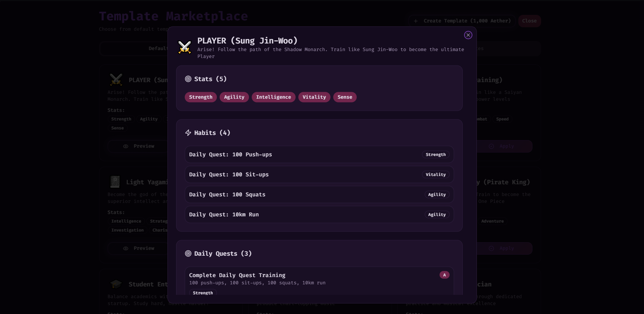Switch to the Default templates tab

tap(158, 48)
